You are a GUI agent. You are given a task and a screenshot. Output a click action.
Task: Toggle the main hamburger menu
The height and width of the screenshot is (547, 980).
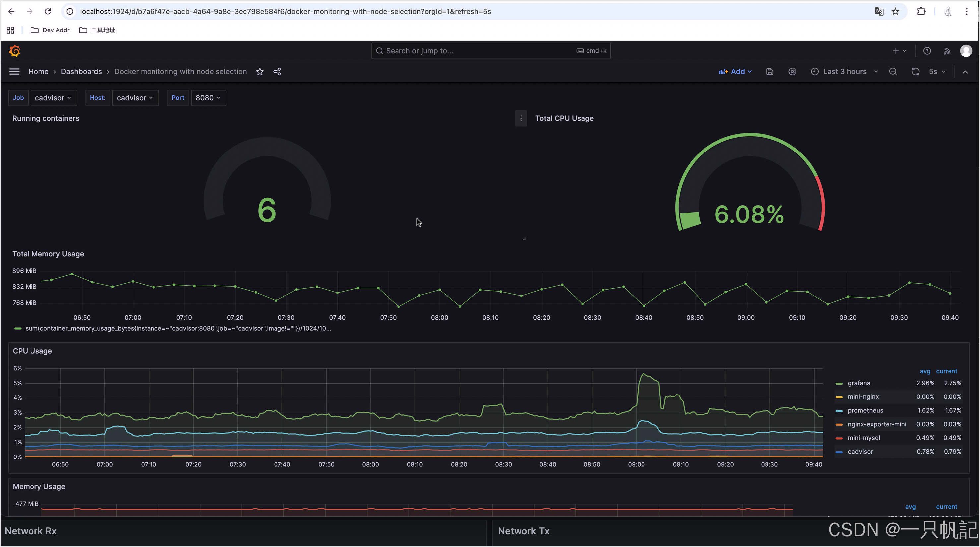click(x=14, y=72)
